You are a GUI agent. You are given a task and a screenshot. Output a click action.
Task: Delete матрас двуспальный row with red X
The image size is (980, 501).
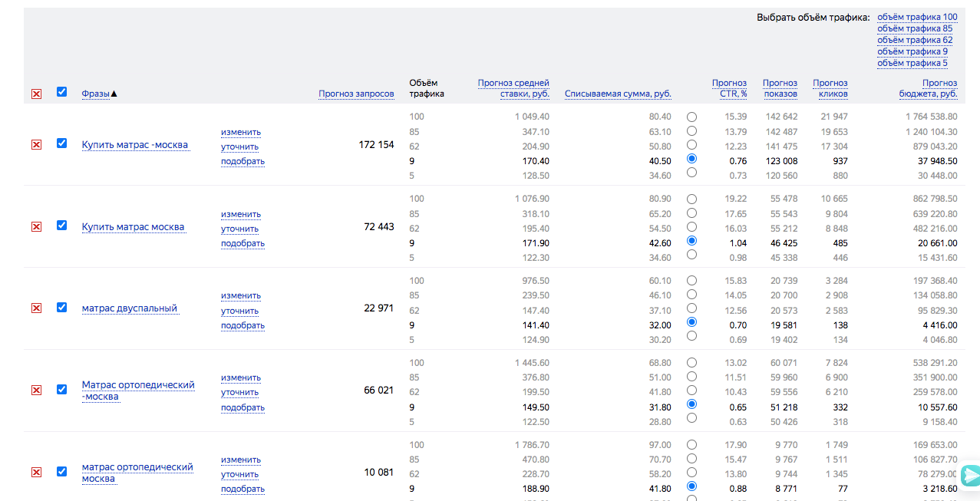36,308
